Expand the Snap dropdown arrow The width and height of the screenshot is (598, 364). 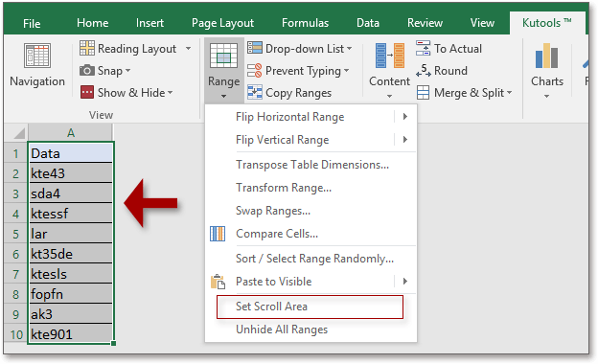[127, 71]
